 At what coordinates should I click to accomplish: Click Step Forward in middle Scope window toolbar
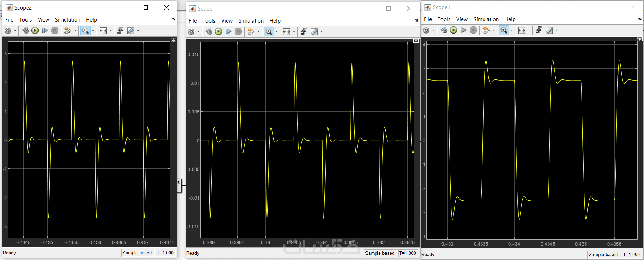pos(228,32)
